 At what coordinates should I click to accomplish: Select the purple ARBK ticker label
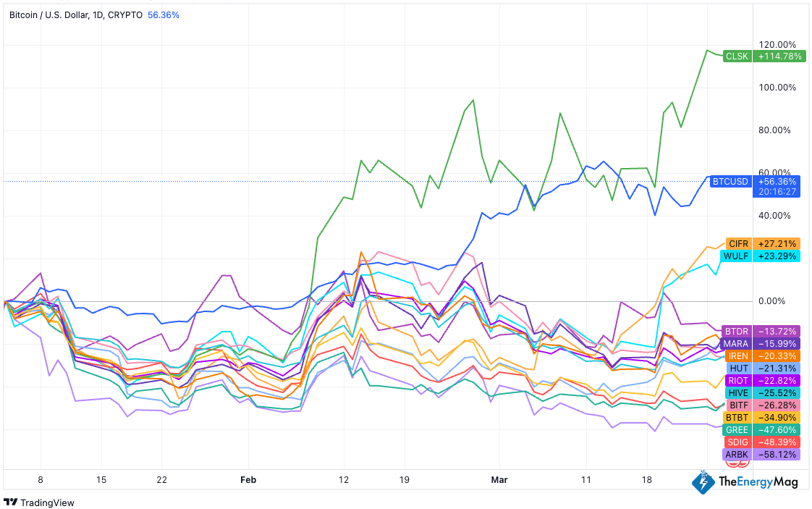pyautogui.click(x=737, y=455)
